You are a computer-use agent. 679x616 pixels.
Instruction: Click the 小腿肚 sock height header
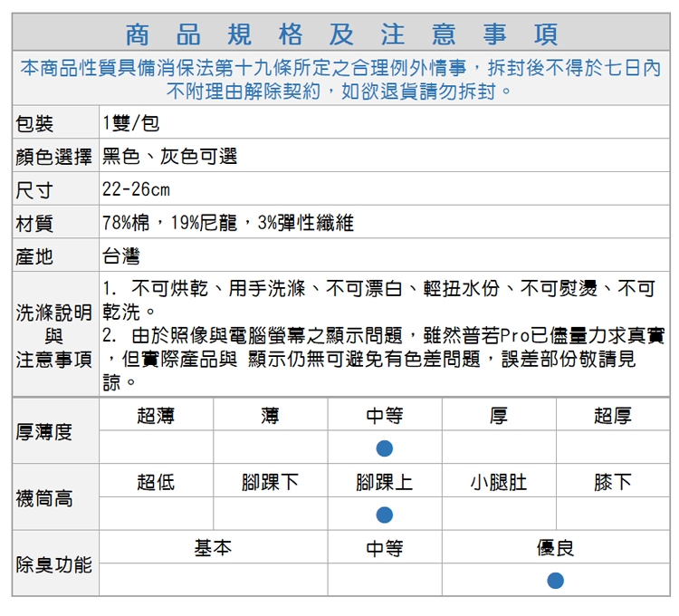(x=498, y=482)
